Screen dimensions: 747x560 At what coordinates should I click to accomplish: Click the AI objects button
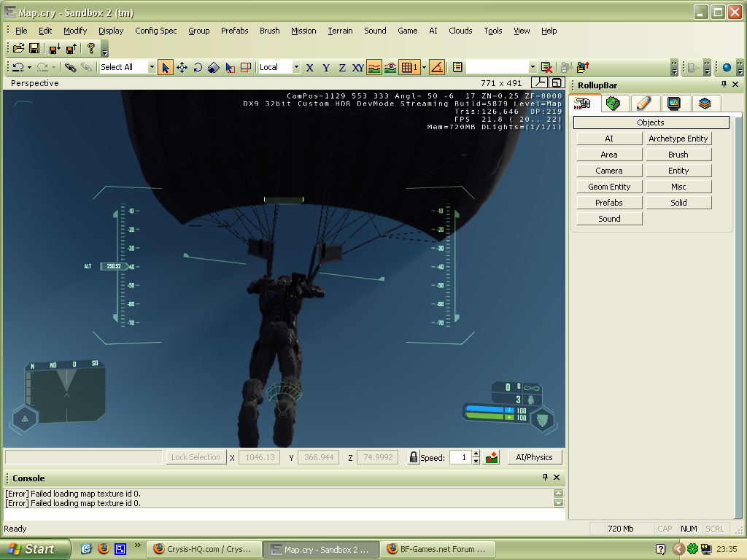click(x=609, y=139)
